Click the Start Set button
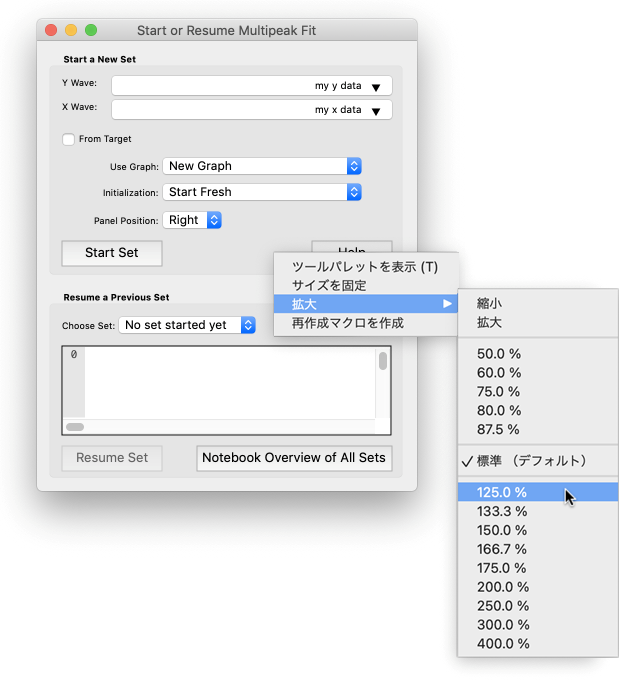This screenshot has width=627, height=690. pyautogui.click(x=111, y=253)
